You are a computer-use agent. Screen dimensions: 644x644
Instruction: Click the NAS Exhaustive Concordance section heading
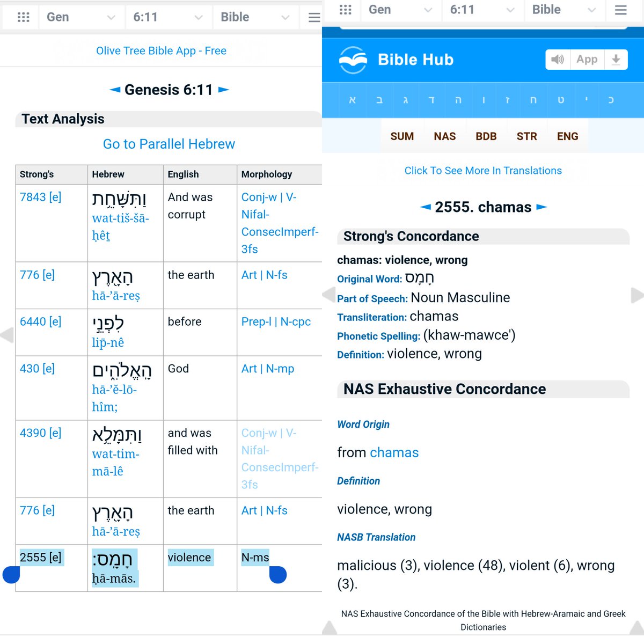(444, 389)
